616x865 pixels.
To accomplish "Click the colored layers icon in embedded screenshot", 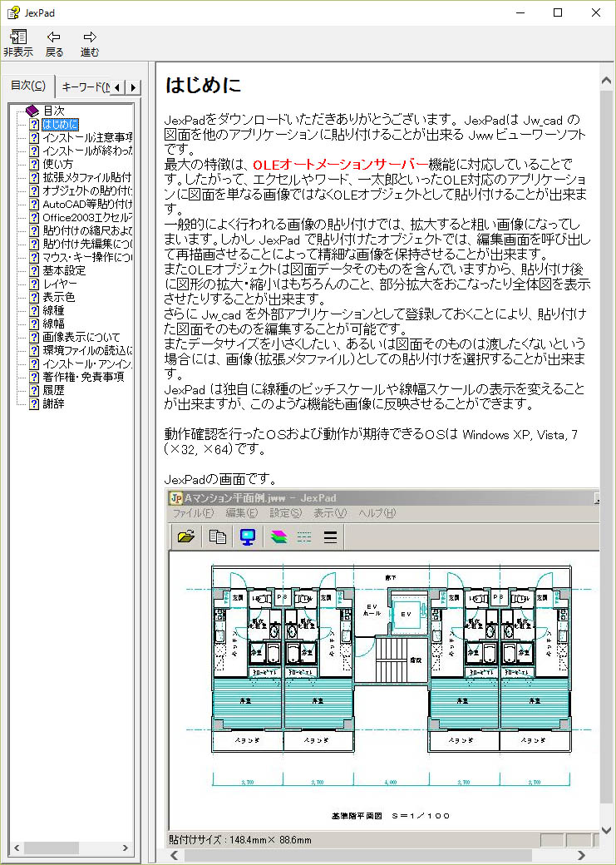I will 279,536.
